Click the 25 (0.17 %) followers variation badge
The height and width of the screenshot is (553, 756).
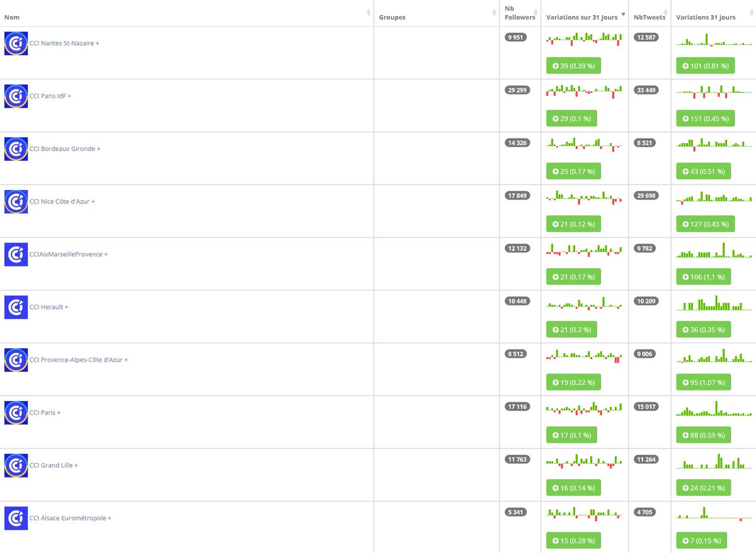click(x=573, y=171)
